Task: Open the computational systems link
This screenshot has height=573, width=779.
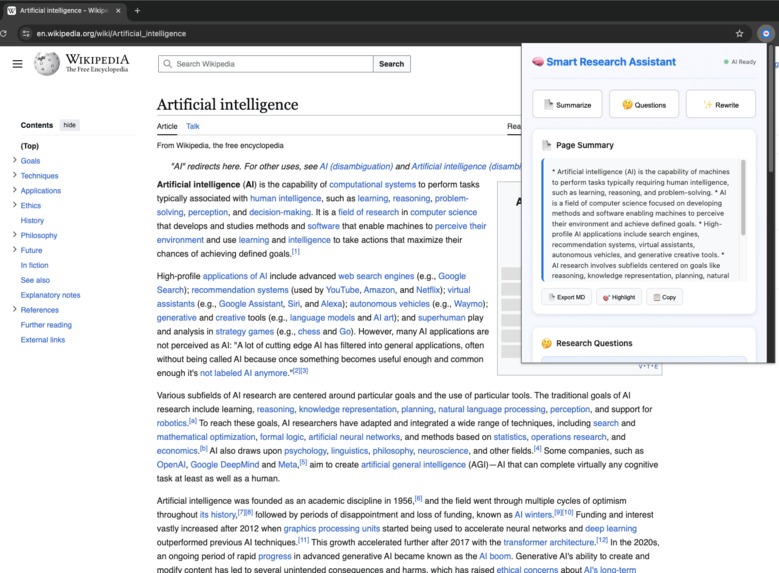Action: coord(373,184)
